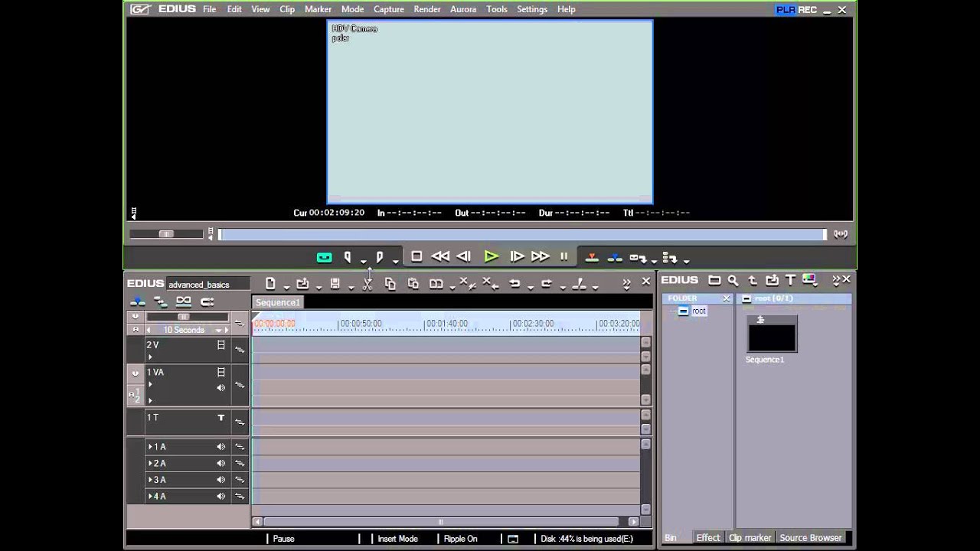The height and width of the screenshot is (551, 980).
Task: Mute the 2 A audio track
Action: click(x=220, y=464)
